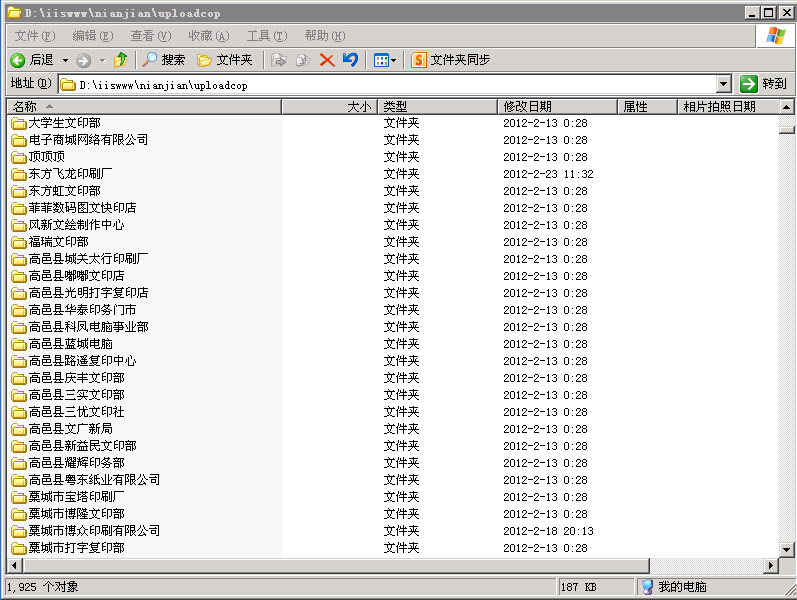The image size is (797, 600).
Task: Open the Tools (工具) menu
Action: (267, 36)
